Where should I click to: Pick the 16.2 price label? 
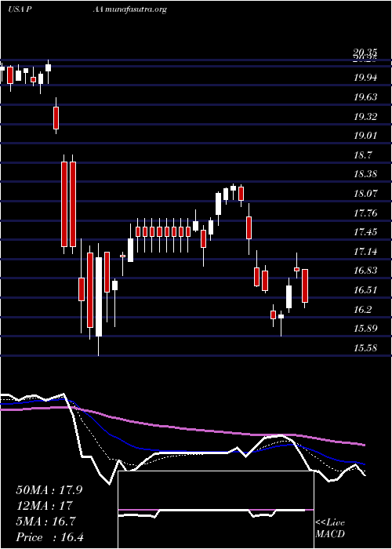(362, 310)
